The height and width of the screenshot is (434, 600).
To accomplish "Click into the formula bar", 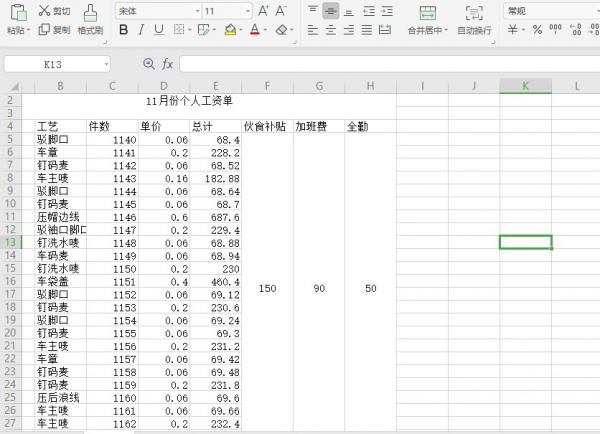I will (390, 64).
